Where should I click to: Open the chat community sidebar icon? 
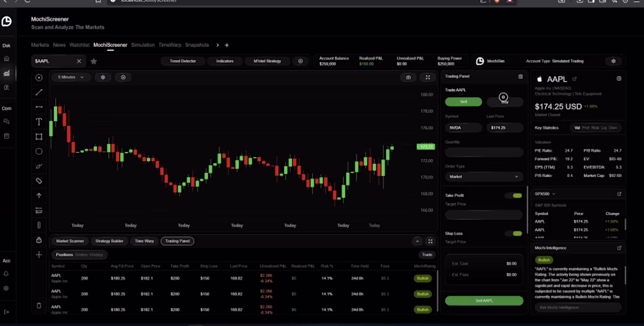(x=6, y=122)
